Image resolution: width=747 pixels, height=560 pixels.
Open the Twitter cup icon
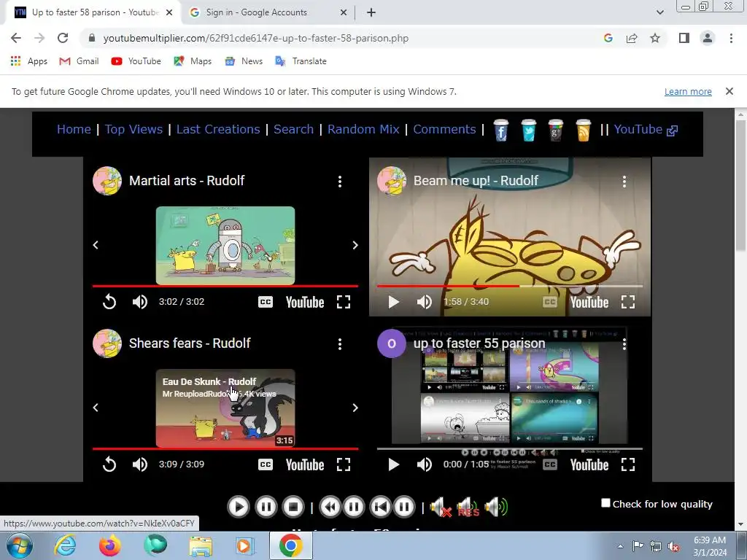(528, 130)
